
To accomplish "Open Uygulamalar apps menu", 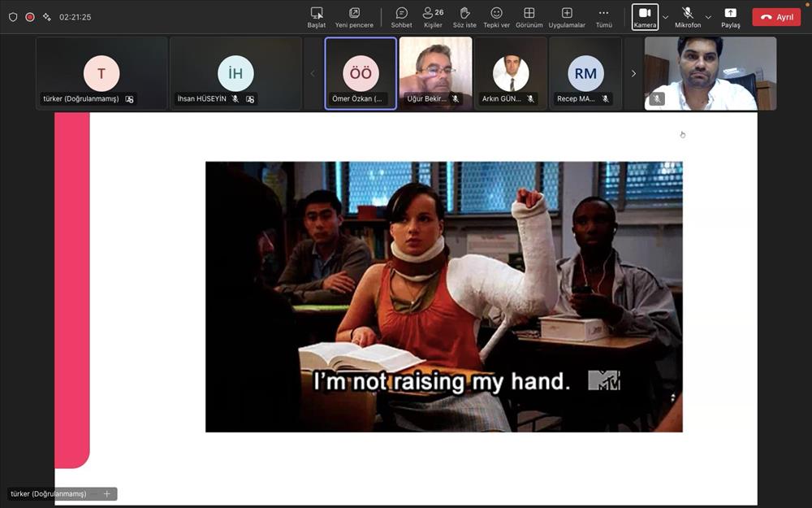I will (x=567, y=17).
